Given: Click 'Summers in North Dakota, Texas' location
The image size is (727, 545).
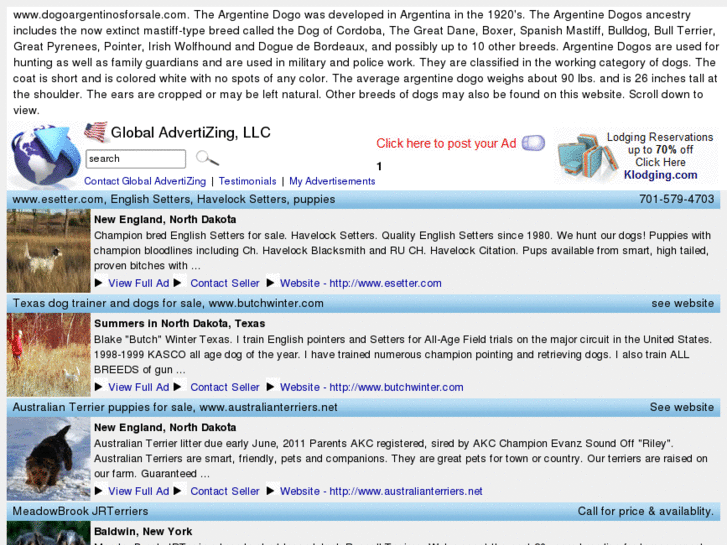Looking at the screenshot, I should (x=179, y=323).
